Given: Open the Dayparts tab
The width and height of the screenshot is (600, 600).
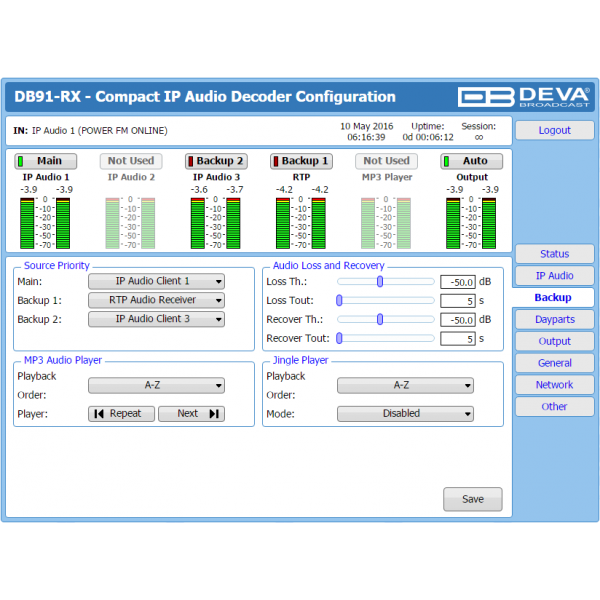Looking at the screenshot, I should (x=554, y=319).
